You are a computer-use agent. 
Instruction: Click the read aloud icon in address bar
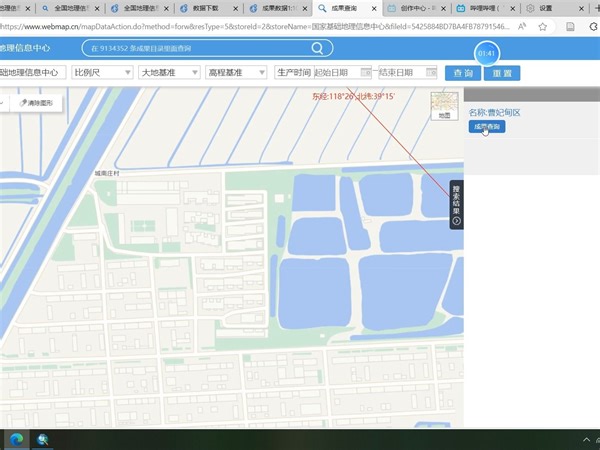[x=522, y=26]
